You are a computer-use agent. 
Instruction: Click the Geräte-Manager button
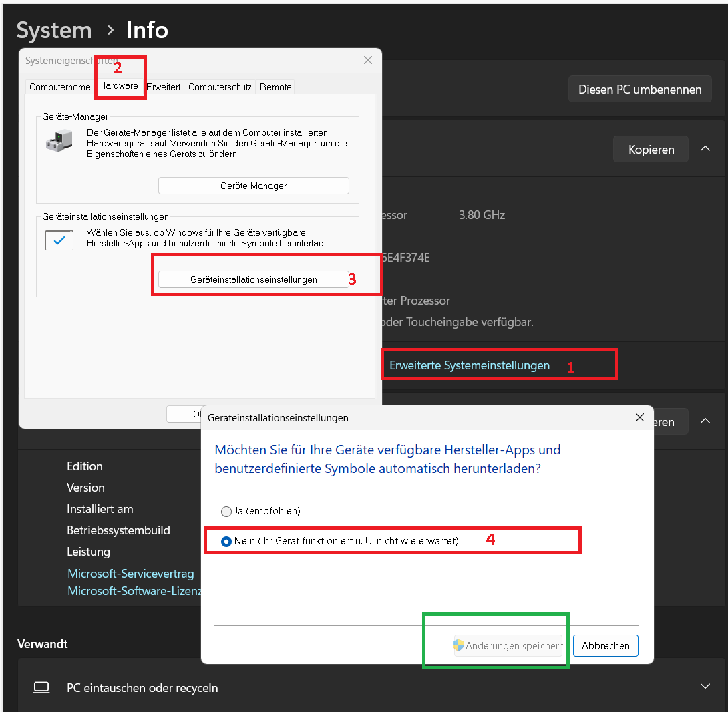(254, 186)
